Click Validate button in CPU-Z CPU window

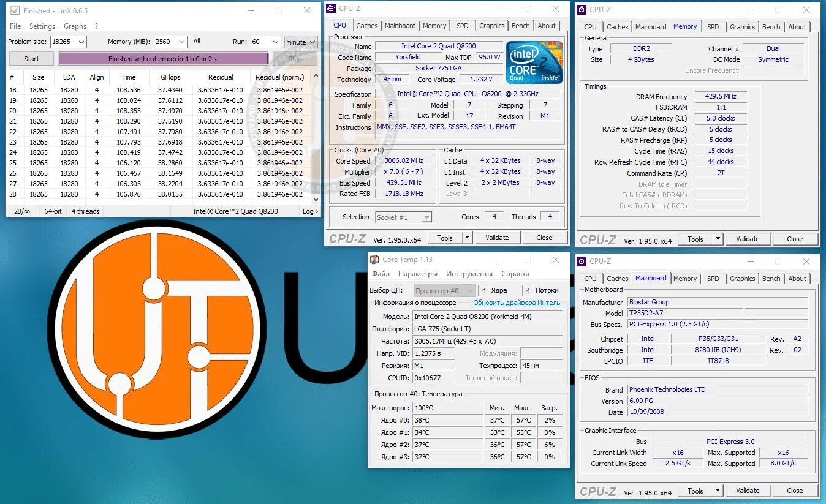(497, 238)
